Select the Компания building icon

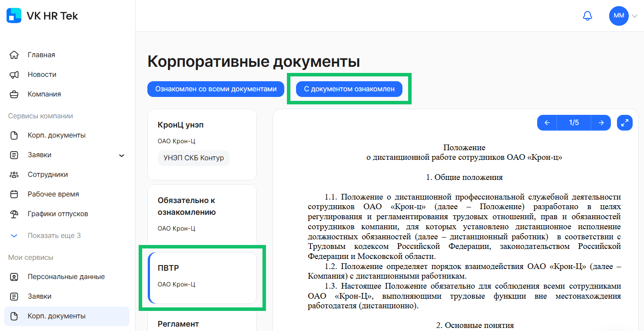(14, 94)
